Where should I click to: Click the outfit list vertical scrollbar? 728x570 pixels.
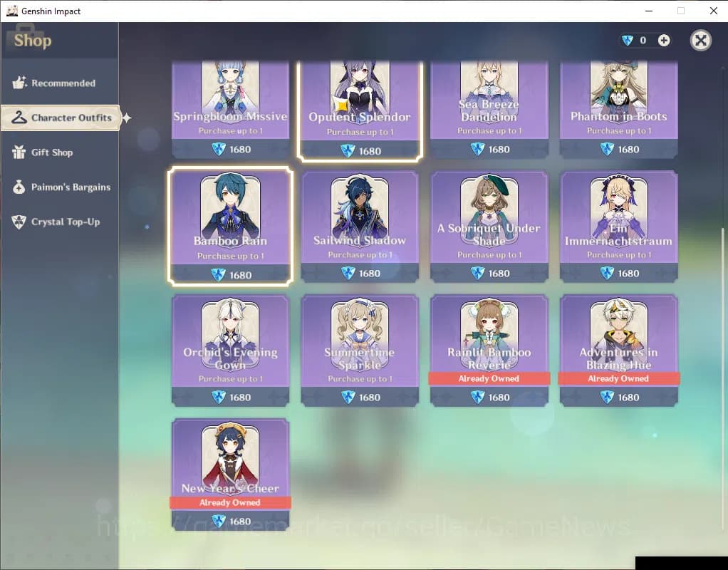pyautogui.click(x=722, y=378)
